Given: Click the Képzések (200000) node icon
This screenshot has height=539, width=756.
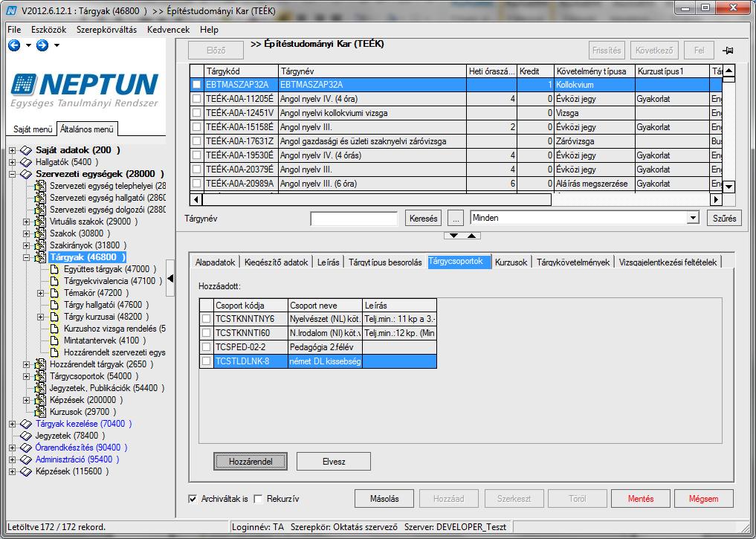Looking at the screenshot, I should click(x=40, y=400).
